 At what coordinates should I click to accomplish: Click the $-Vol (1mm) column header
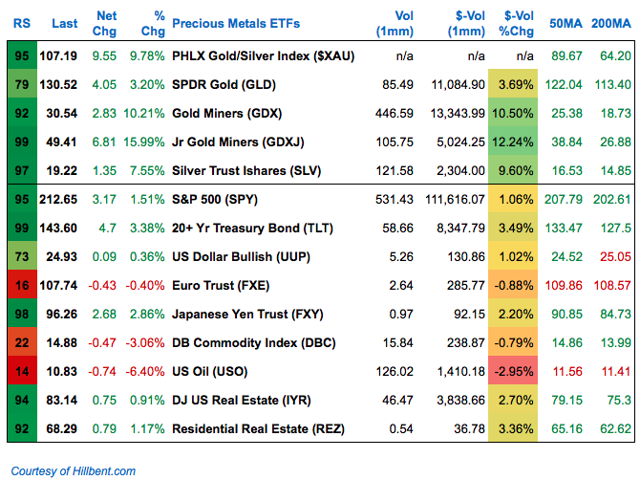point(467,23)
